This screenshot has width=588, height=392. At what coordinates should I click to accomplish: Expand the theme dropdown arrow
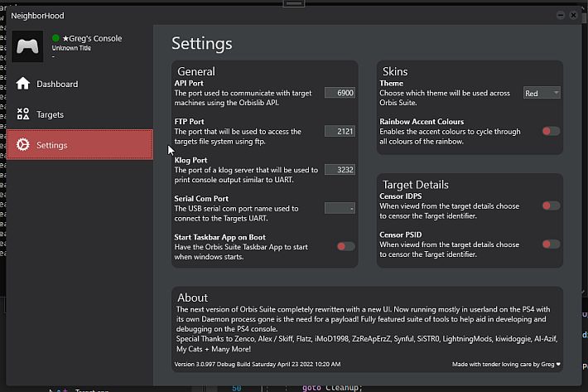pos(557,92)
